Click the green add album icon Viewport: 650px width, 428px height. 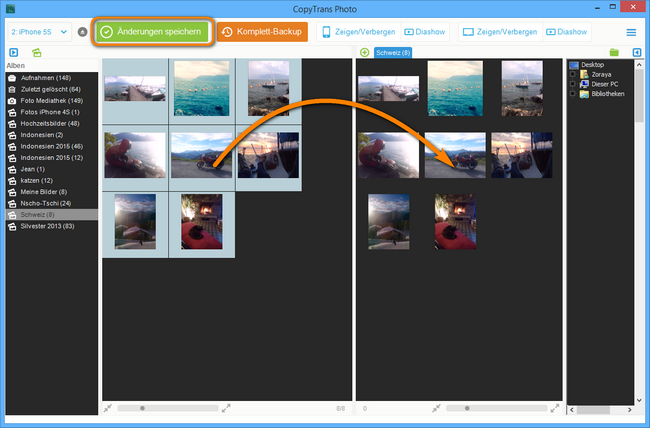364,52
